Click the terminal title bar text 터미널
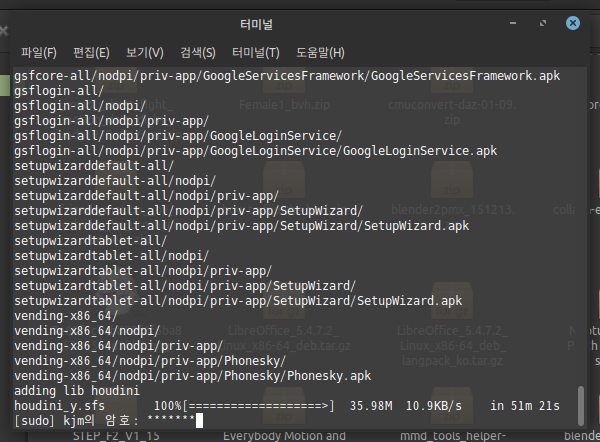This screenshot has height=442, width=600. [256, 24]
